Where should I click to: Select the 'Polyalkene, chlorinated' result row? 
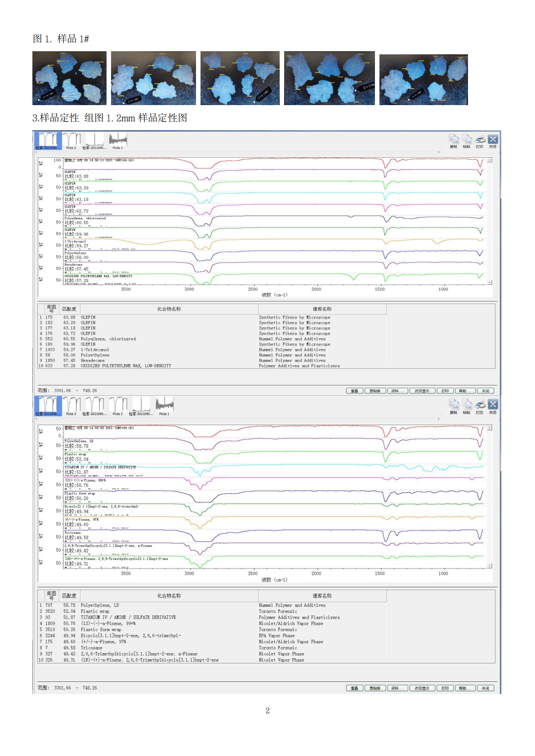(211, 339)
